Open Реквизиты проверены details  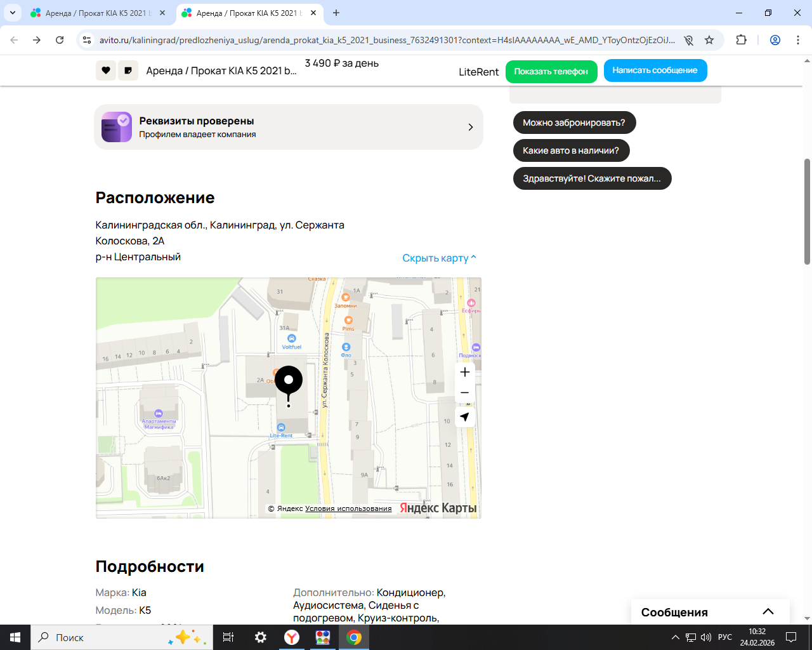coord(289,127)
